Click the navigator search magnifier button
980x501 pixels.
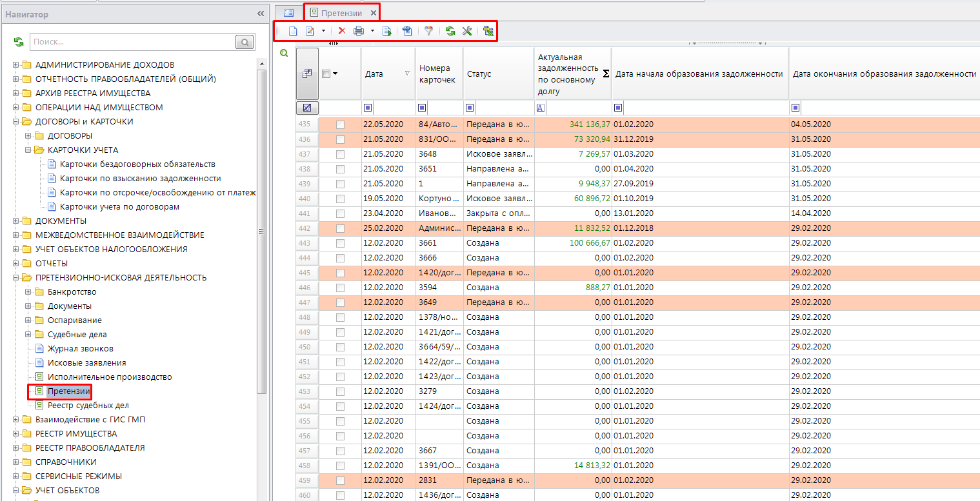click(x=245, y=42)
